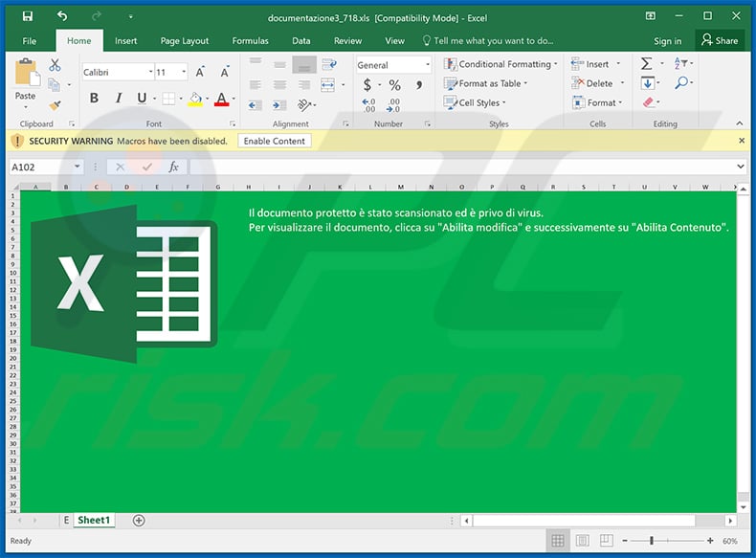Activate the Format Painter brush
756x558 pixels.
click(x=55, y=104)
